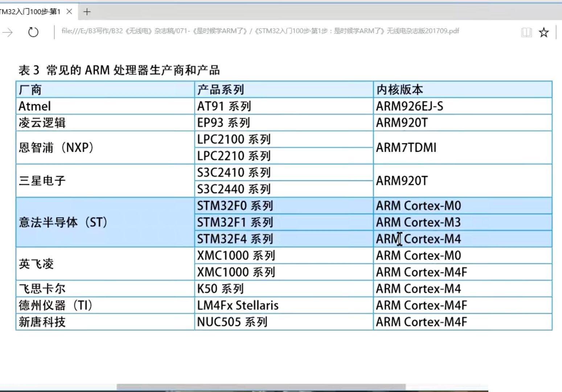Click the S3C2440 系列 cell
The width and height of the screenshot is (562, 392).
point(284,189)
